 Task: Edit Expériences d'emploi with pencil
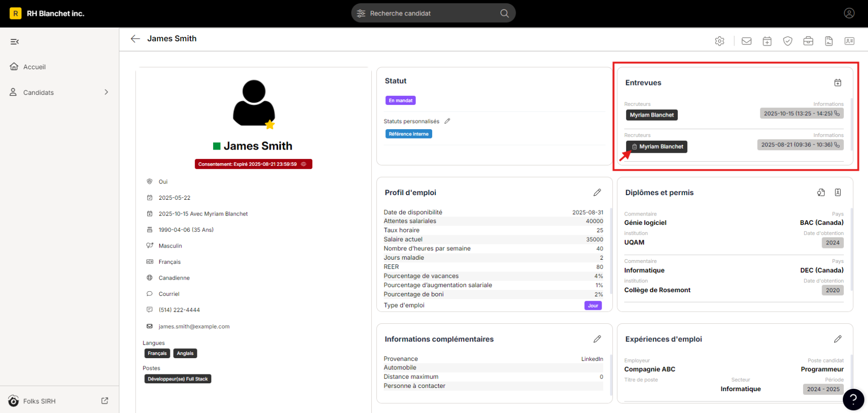838,339
